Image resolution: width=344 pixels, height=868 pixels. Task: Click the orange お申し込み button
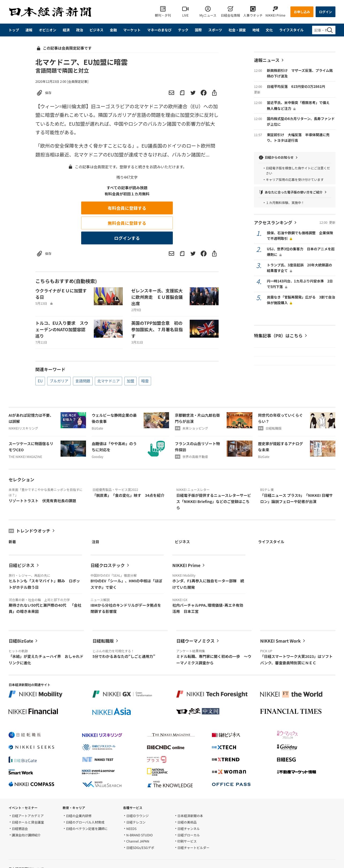coord(302,12)
